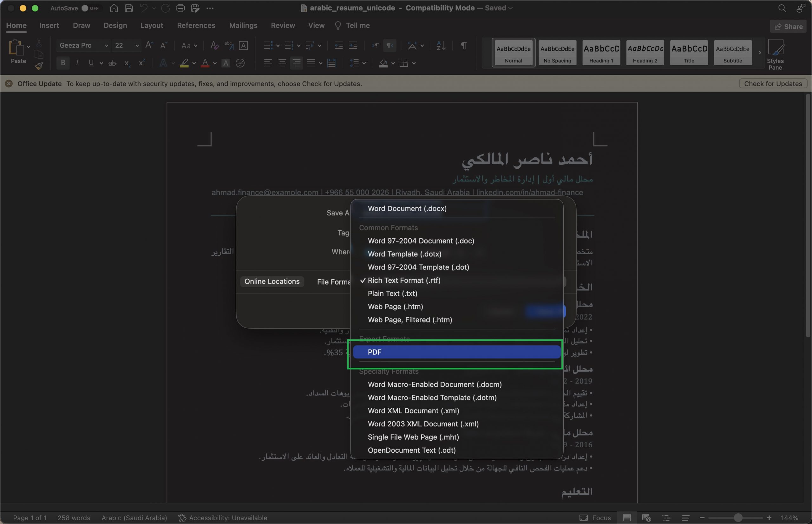The width and height of the screenshot is (812, 524).
Task: Click the Decrease Indent icon
Action: [338, 45]
